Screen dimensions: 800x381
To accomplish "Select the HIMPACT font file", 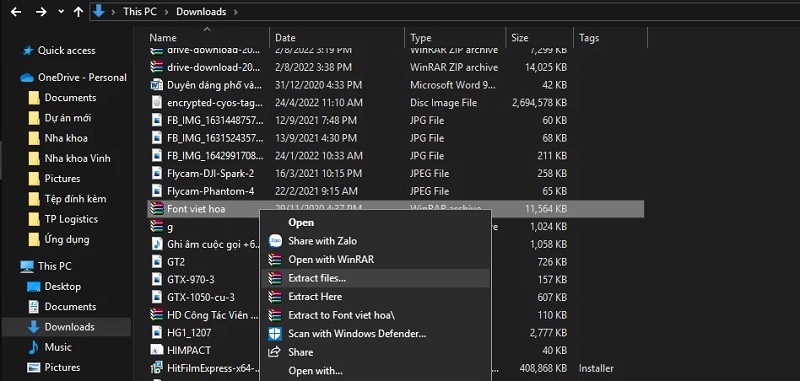I will tap(189, 350).
